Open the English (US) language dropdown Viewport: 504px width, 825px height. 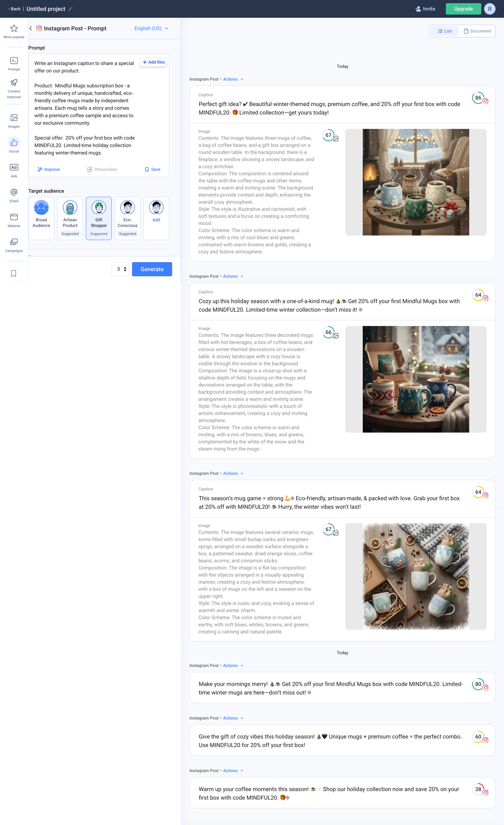coord(151,28)
